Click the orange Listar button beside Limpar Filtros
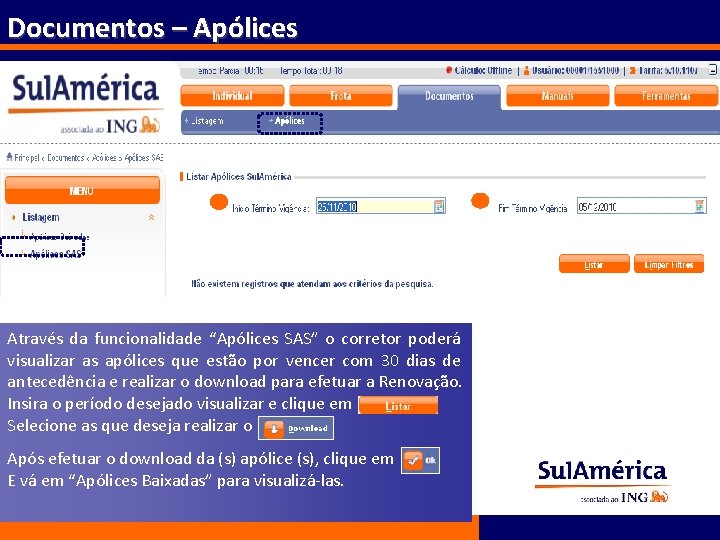 [x=594, y=264]
